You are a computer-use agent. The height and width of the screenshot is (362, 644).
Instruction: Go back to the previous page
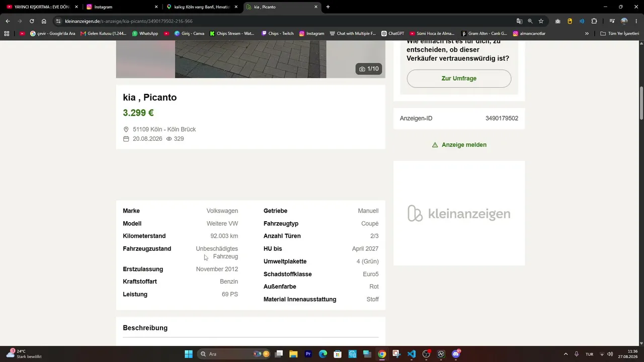point(8,21)
